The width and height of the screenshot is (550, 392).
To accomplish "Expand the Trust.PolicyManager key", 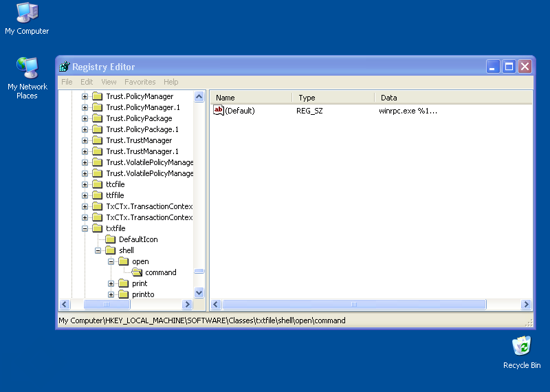I will (85, 96).
